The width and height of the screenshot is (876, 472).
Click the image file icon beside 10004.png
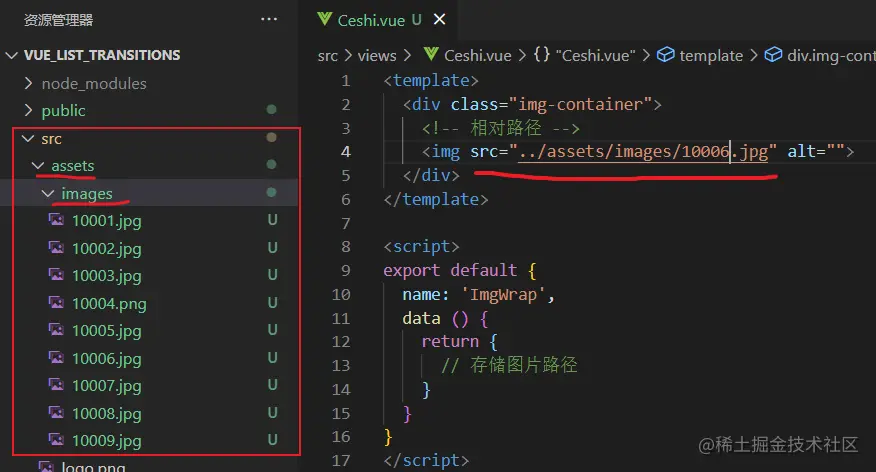pos(56,302)
